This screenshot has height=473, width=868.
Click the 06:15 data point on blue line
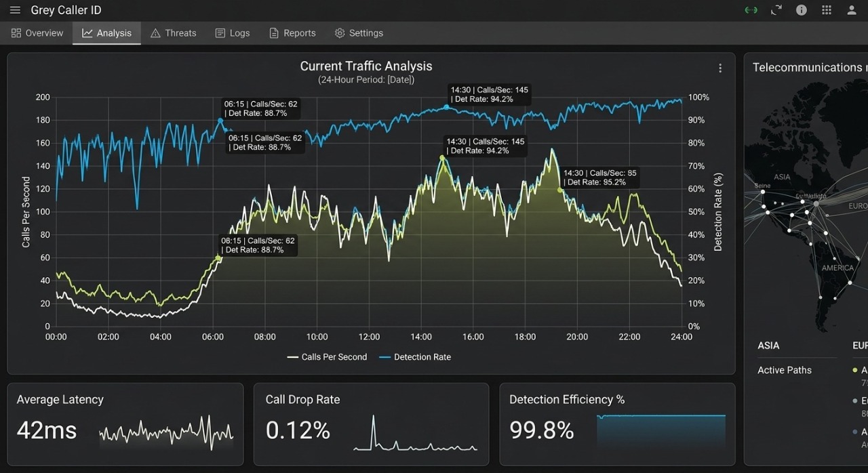pos(220,121)
